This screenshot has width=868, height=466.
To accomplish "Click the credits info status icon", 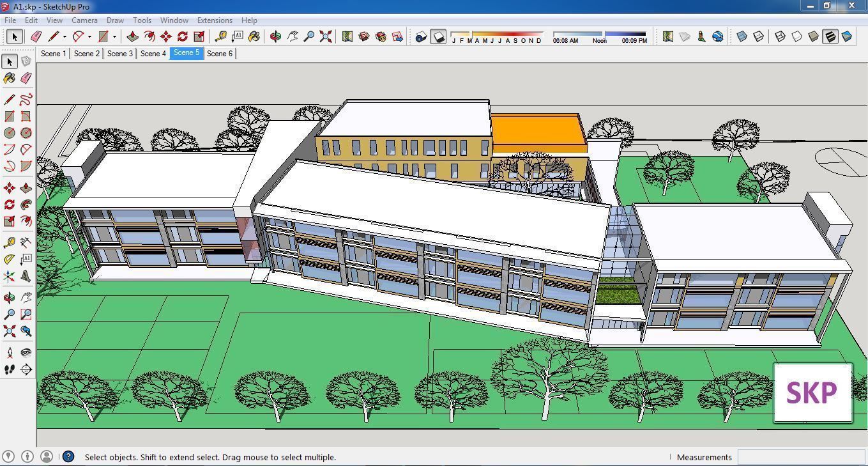I will click(x=27, y=456).
